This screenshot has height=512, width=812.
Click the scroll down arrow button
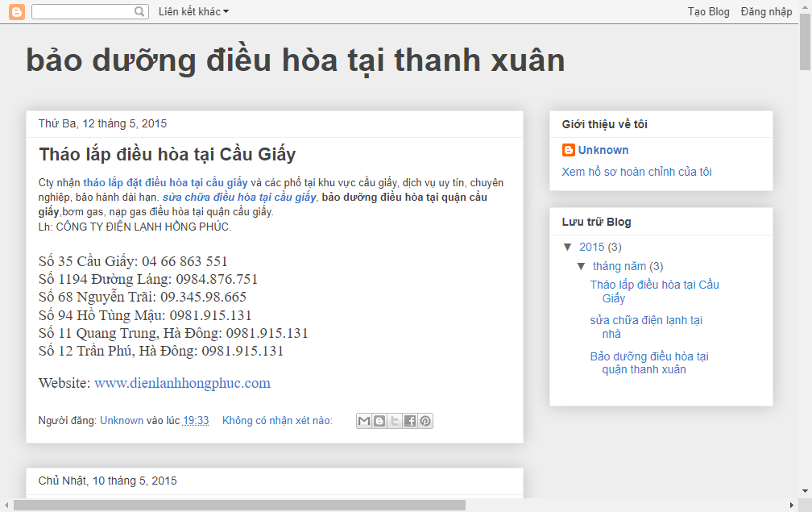coord(805,491)
